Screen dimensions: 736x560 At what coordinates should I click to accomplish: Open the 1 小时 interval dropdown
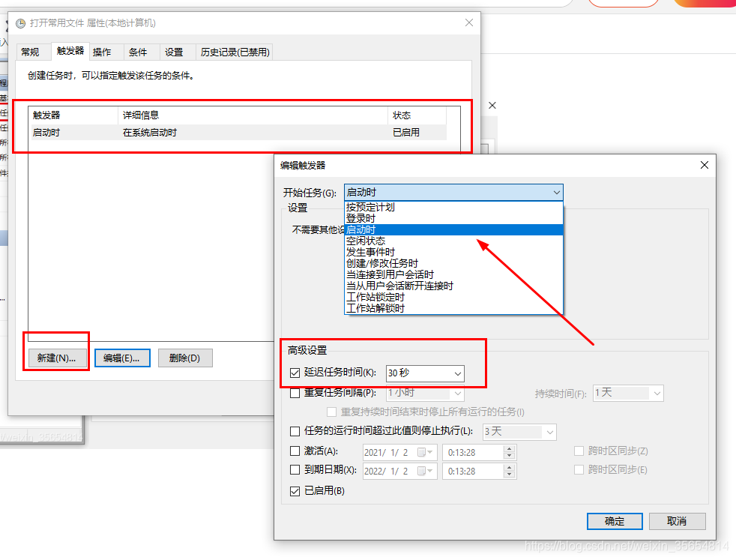(425, 393)
